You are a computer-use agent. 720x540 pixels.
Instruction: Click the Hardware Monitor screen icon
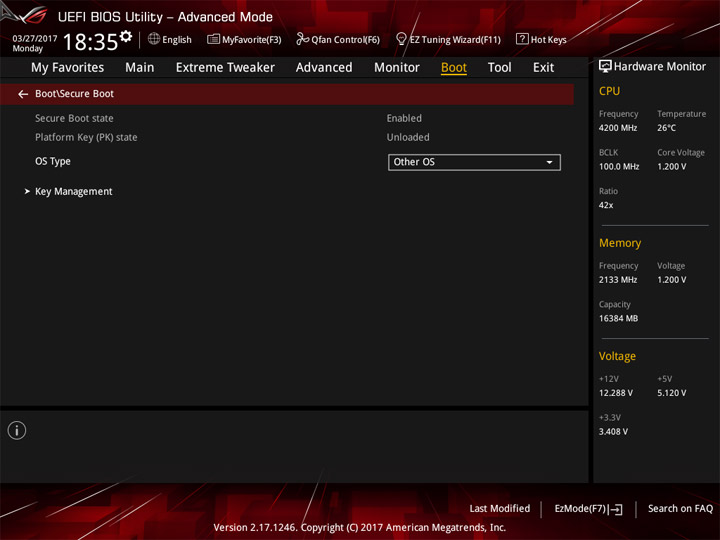click(x=605, y=67)
